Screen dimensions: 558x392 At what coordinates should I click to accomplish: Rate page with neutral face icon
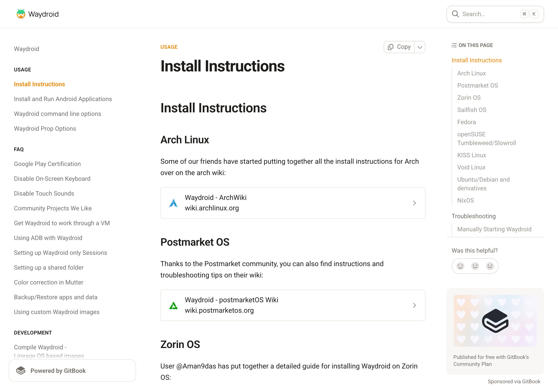(x=475, y=266)
